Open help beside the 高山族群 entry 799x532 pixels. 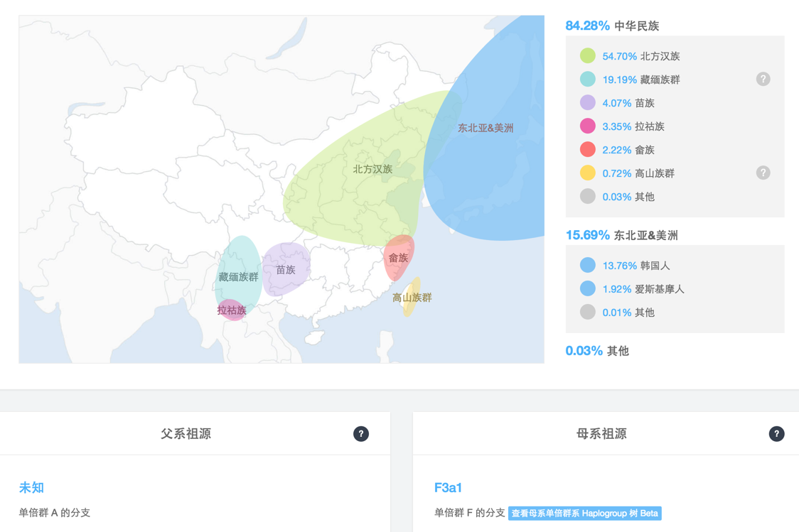point(763,173)
